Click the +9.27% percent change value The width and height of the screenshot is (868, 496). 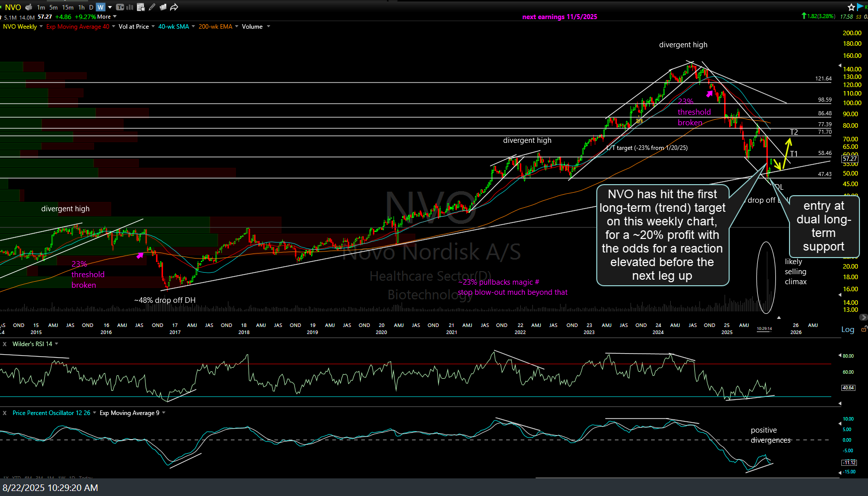pyautogui.click(x=86, y=17)
